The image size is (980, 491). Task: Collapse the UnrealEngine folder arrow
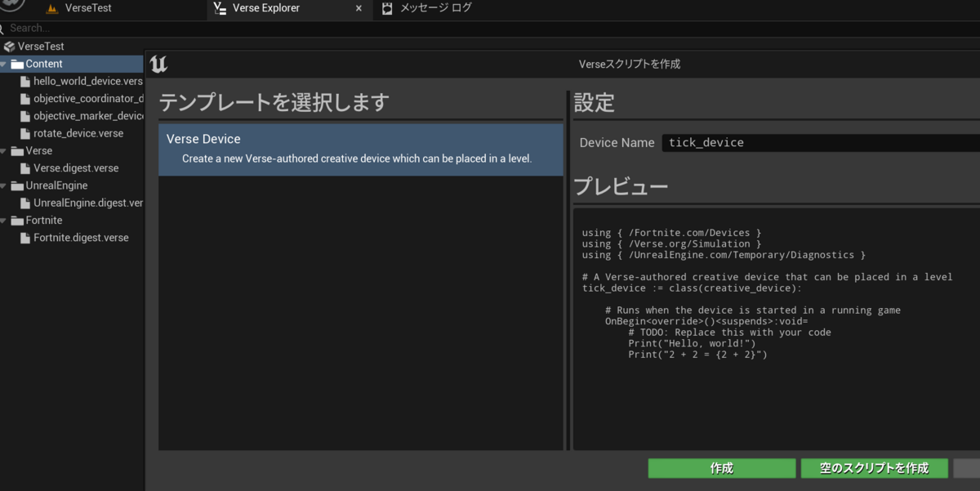point(4,185)
